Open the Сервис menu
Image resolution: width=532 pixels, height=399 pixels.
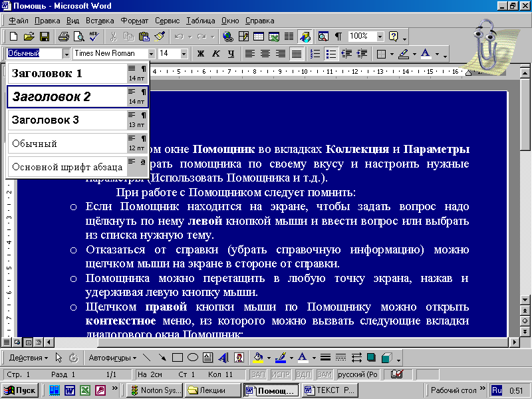168,21
